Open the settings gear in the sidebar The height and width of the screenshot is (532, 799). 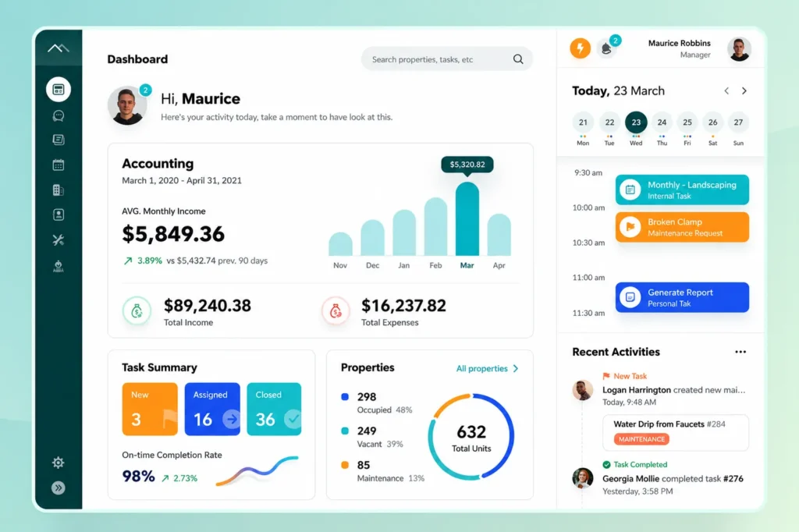pos(58,463)
